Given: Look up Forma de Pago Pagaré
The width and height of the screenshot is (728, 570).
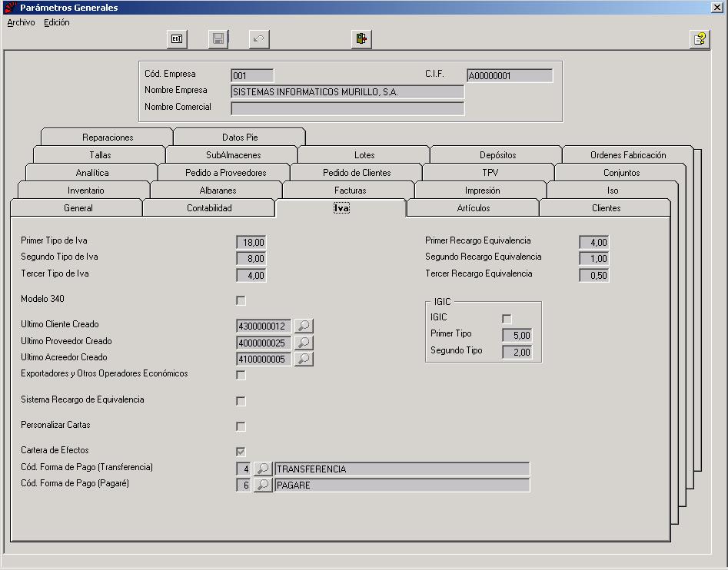Looking at the screenshot, I should click(263, 485).
